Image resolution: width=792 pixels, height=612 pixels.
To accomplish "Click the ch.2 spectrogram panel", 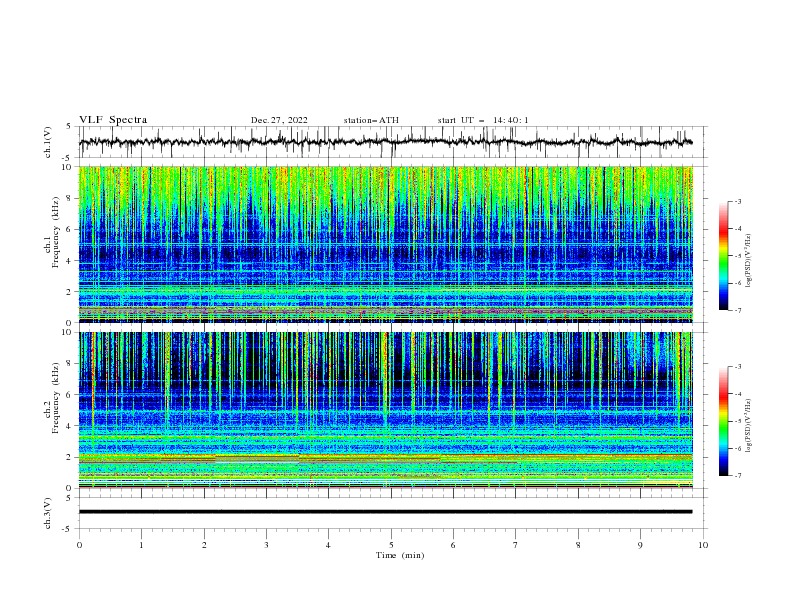I will [x=386, y=410].
